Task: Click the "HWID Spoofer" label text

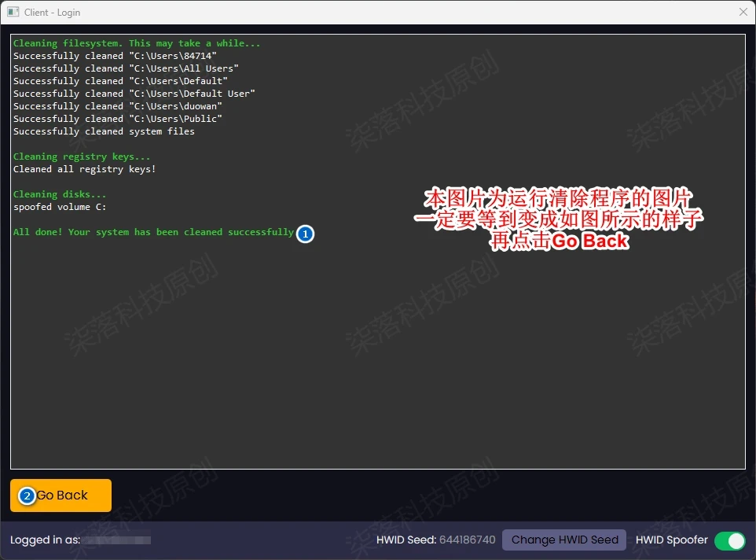Action: tap(672, 540)
